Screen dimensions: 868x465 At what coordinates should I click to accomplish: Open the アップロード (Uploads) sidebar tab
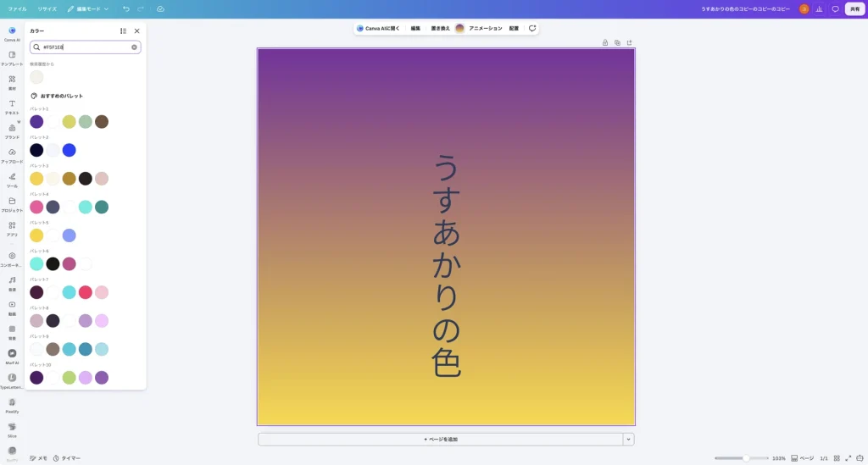coord(12,155)
